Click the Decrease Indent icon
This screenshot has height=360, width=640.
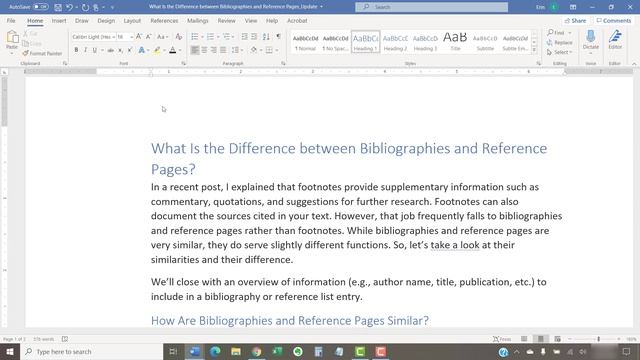[x=244, y=37]
